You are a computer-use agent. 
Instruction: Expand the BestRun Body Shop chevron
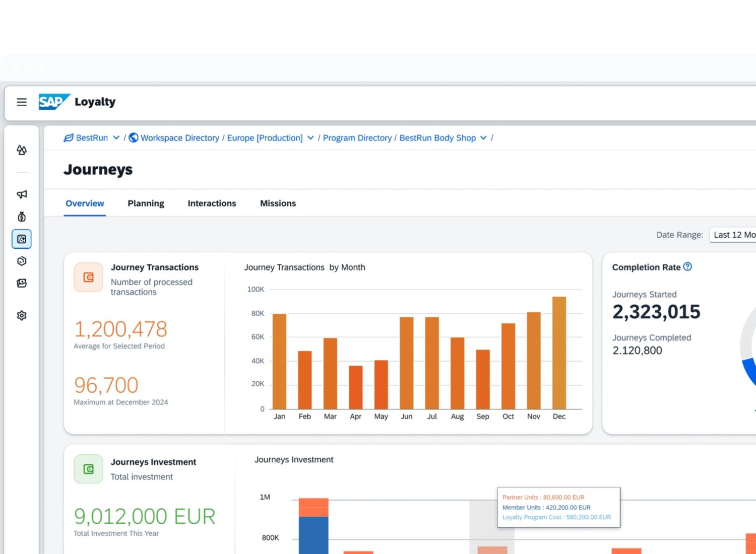pyautogui.click(x=483, y=138)
